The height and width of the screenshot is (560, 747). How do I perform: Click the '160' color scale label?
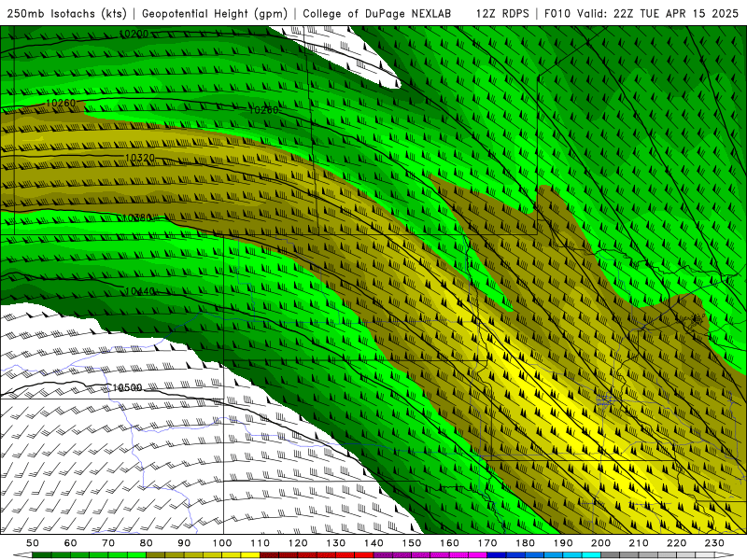pos(450,543)
